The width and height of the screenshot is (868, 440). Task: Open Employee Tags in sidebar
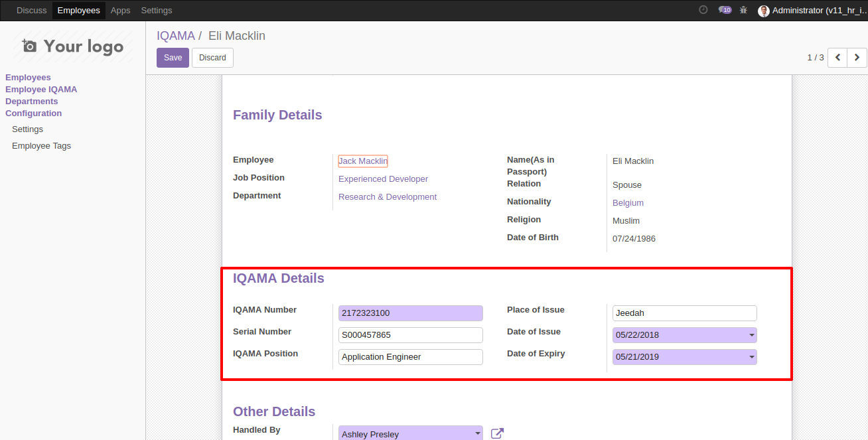pos(41,146)
